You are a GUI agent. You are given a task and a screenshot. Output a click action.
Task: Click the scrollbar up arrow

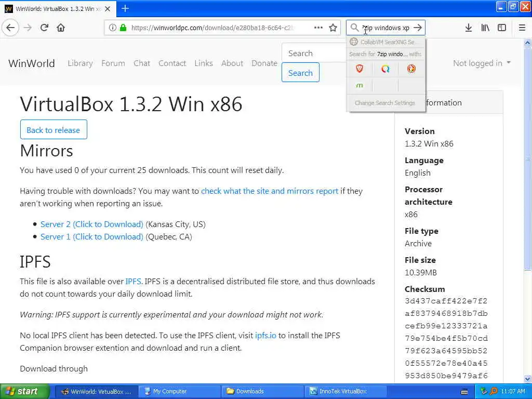pos(527,43)
